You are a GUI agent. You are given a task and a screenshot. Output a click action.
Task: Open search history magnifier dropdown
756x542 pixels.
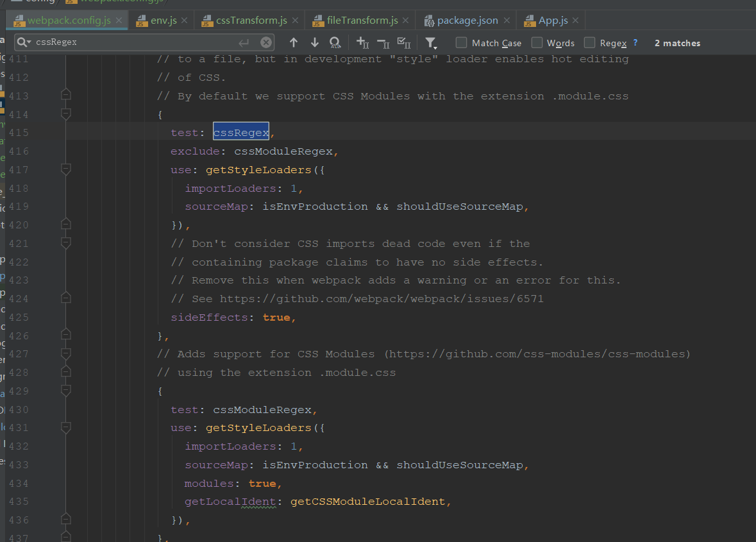point(24,42)
